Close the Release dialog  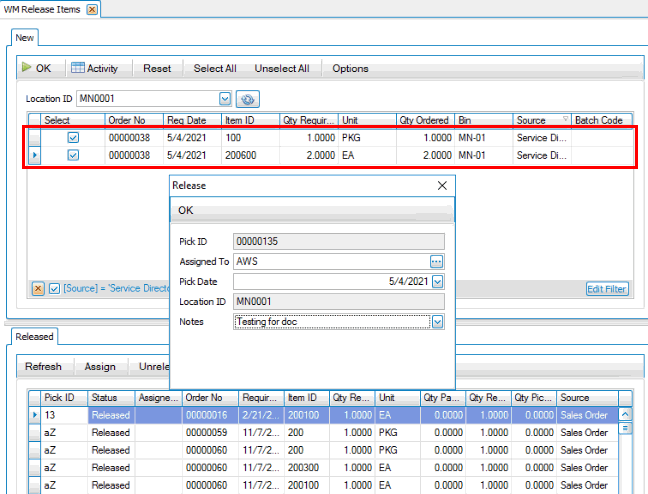click(443, 186)
